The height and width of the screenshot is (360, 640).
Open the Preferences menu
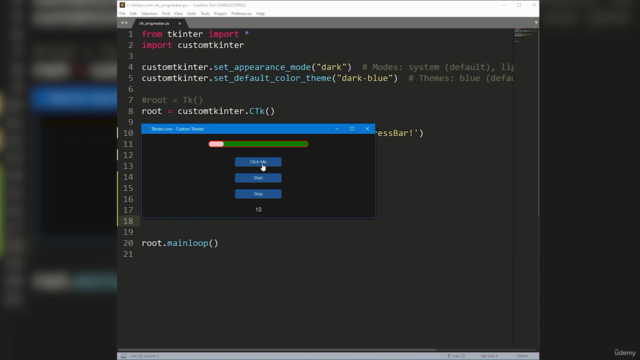[241, 13]
